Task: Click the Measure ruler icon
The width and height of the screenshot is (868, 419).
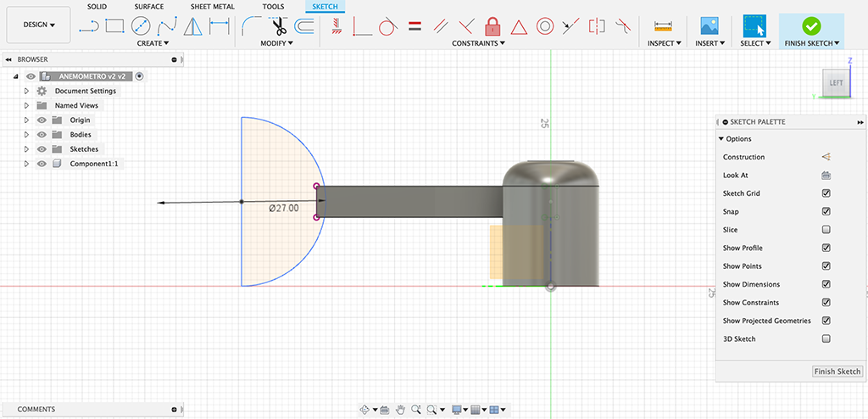Action: tap(664, 25)
